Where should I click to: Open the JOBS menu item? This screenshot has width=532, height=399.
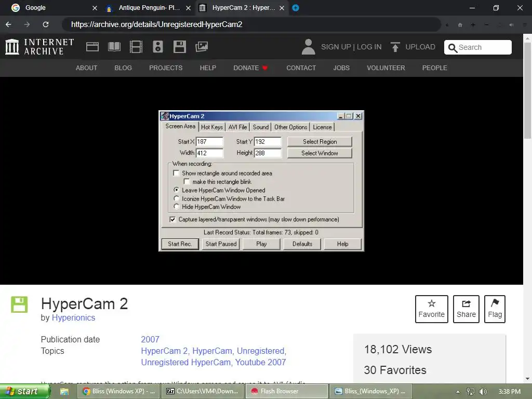pos(341,68)
